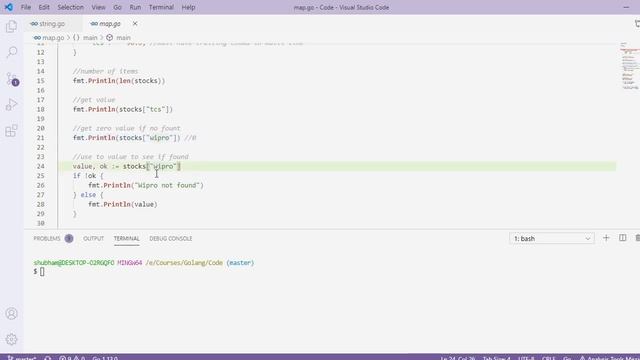This screenshot has height=360, width=640.
Task: Open the Edit menu
Action: (x=44, y=7)
